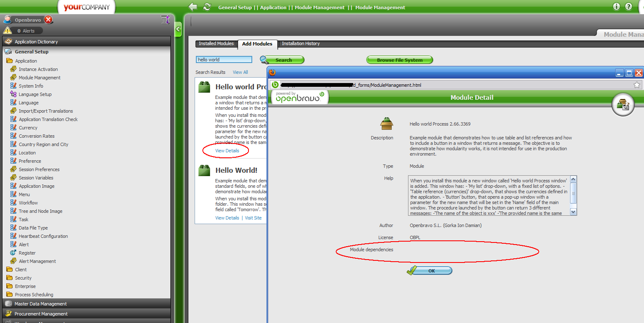Focus the module search field containing hello world

coord(224,60)
